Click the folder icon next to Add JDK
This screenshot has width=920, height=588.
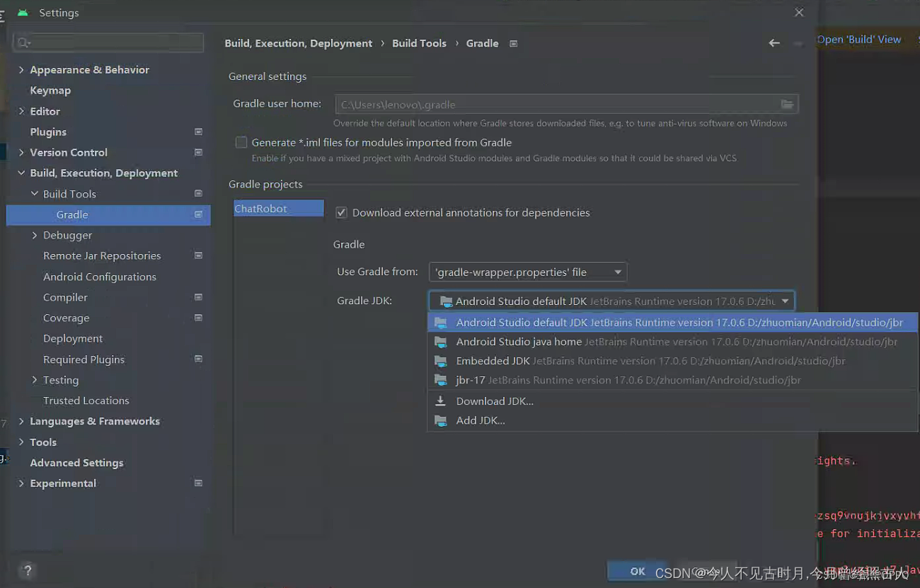[440, 420]
